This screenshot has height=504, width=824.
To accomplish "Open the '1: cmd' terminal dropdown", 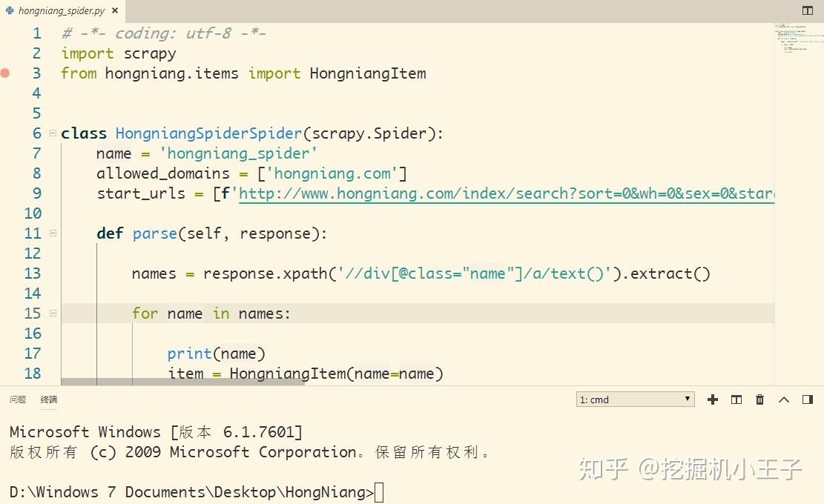I will click(x=636, y=399).
